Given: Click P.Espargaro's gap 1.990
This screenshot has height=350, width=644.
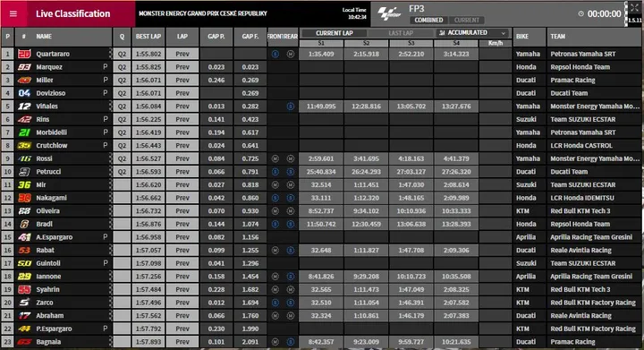Looking at the screenshot, I should 250,329.
